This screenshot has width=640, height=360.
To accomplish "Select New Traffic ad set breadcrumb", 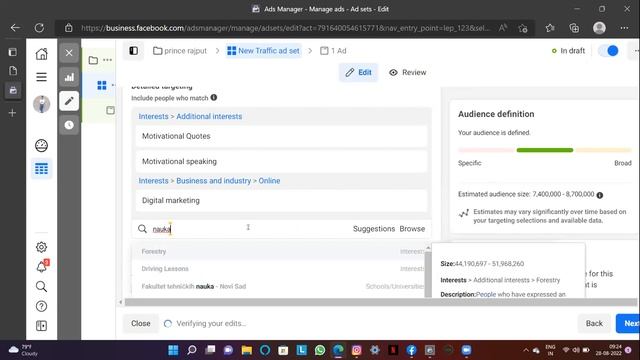I will (264, 51).
